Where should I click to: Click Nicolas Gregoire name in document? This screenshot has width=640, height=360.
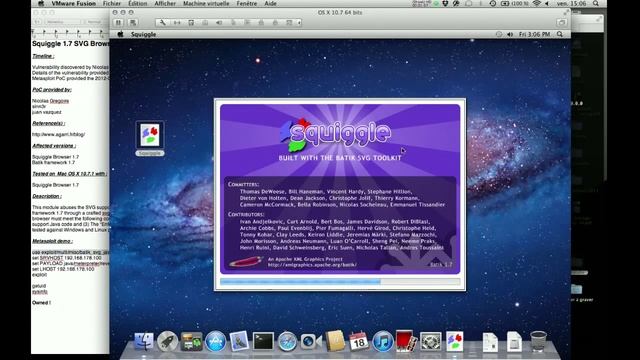click(51, 101)
